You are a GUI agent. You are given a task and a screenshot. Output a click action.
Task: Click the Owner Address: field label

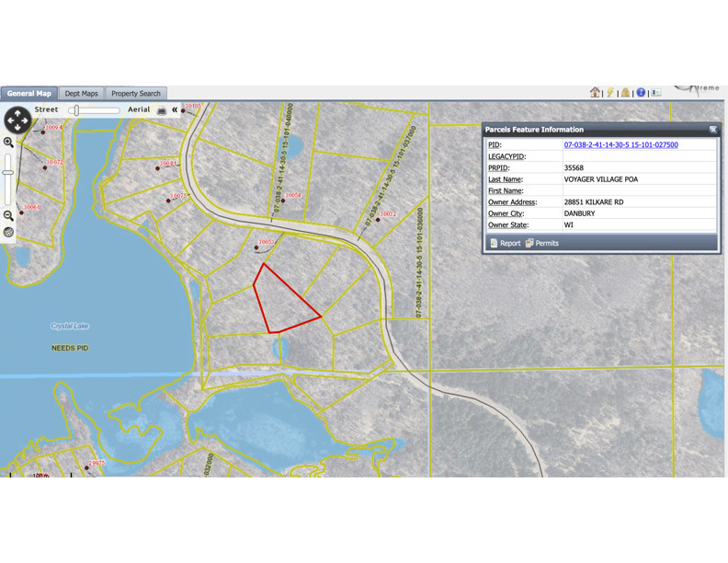tap(512, 202)
